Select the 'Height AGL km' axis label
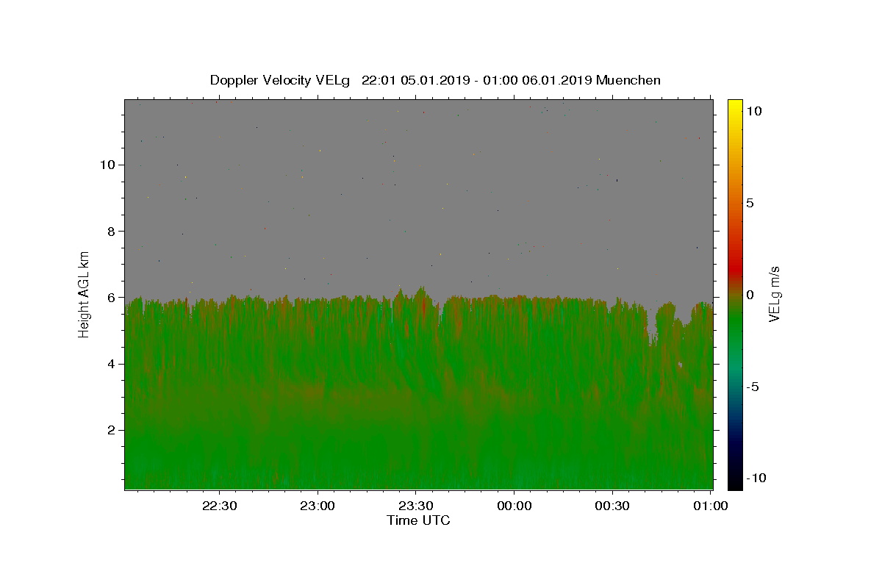882x588 pixels. coord(85,293)
